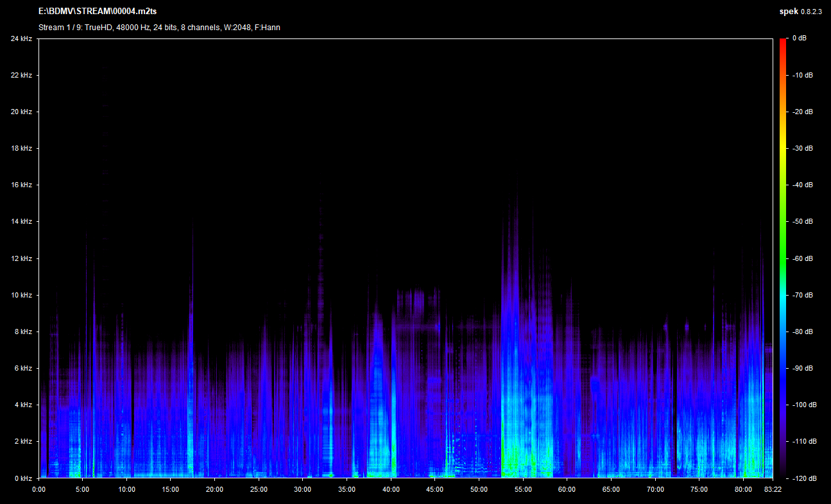The width and height of the screenshot is (831, 504).
Task: Select the 40:00 time axis marker
Action: 391,489
